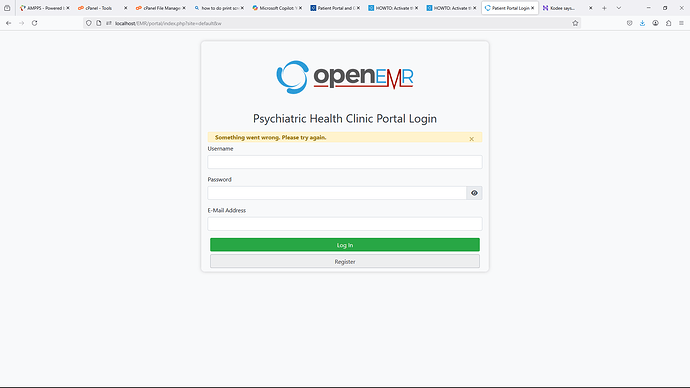Open the Firefox downloads panel icon
Screen dimensions: 690x388
tap(642, 23)
